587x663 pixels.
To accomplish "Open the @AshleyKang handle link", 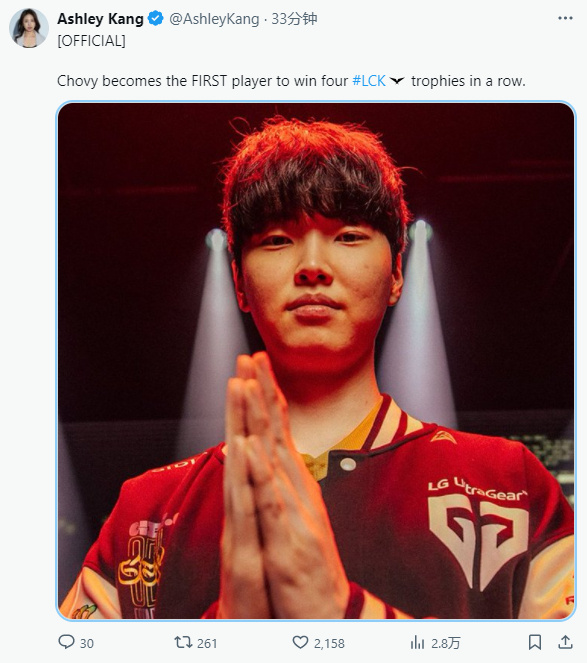I will point(214,19).
